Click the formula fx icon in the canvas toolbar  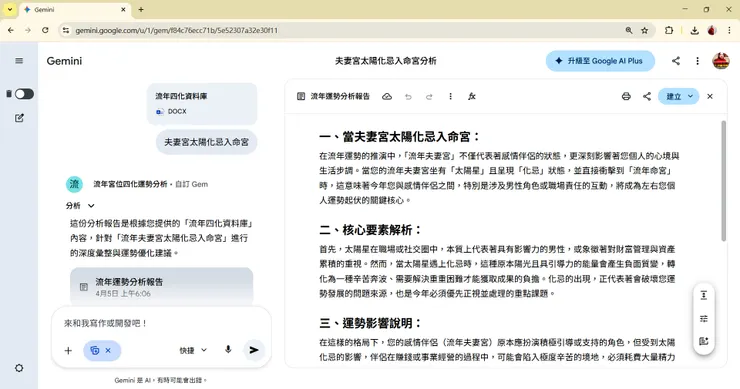coord(471,96)
